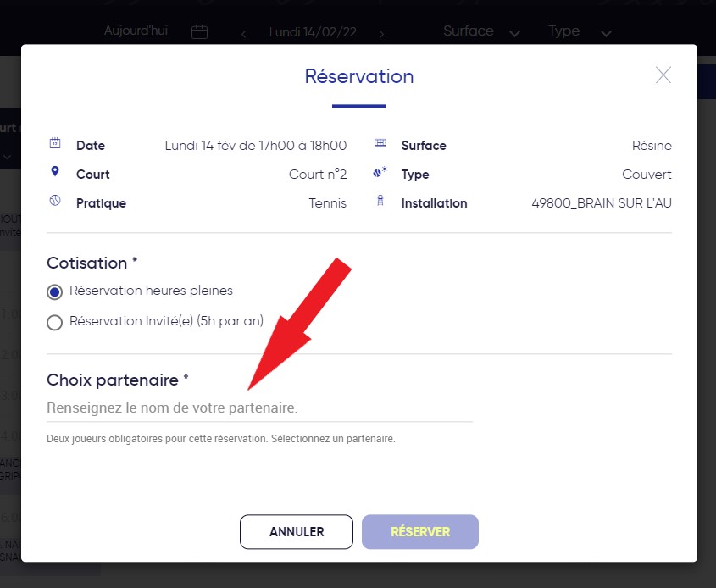The height and width of the screenshot is (588, 716).
Task: Click the location pin icon beside Court
Action: click(x=55, y=172)
